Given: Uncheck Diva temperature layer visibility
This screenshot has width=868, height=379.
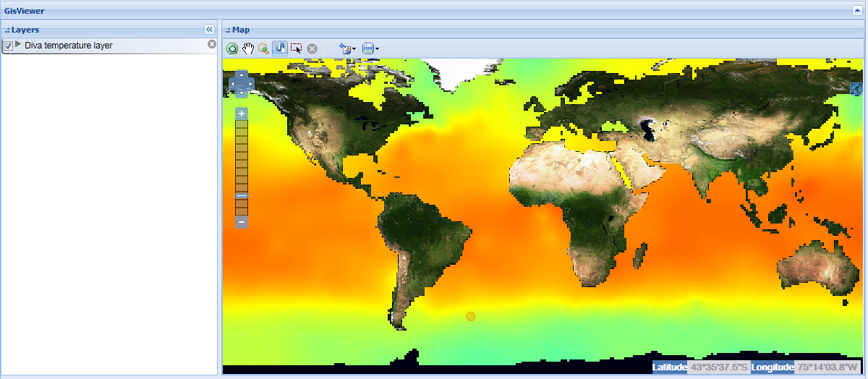Looking at the screenshot, I should 8,46.
